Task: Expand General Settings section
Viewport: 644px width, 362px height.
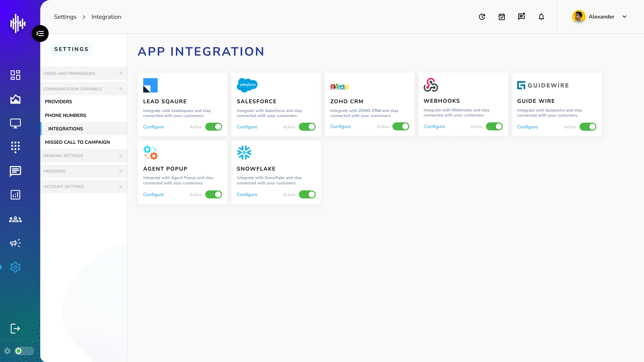Action: coord(84,156)
